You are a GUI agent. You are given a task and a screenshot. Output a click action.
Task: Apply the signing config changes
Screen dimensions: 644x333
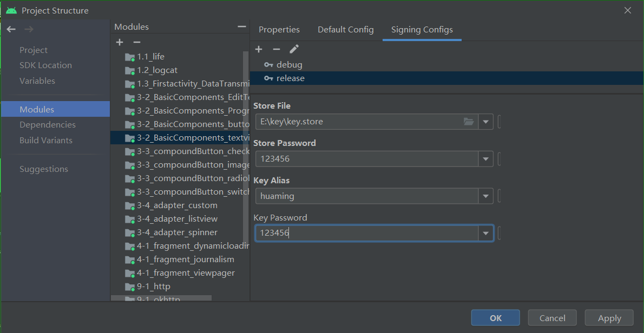click(x=609, y=317)
